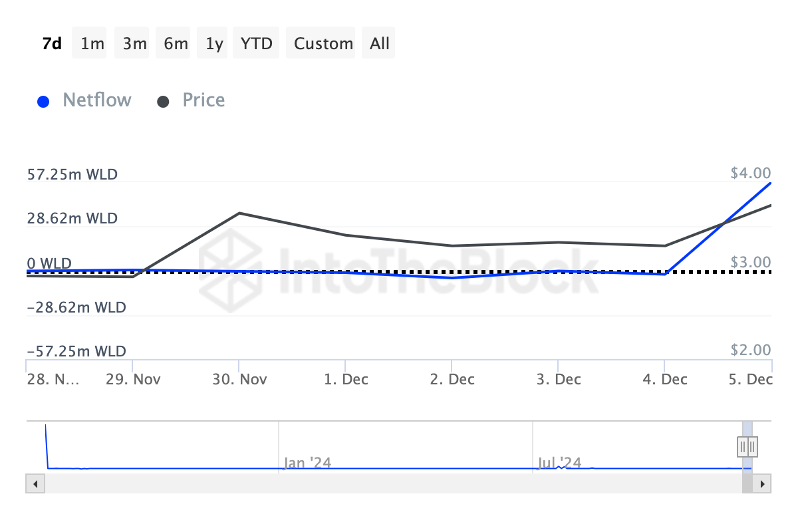This screenshot has width=798, height=532.
Task: Click the scrollbar left arrow
Action: click(35, 483)
